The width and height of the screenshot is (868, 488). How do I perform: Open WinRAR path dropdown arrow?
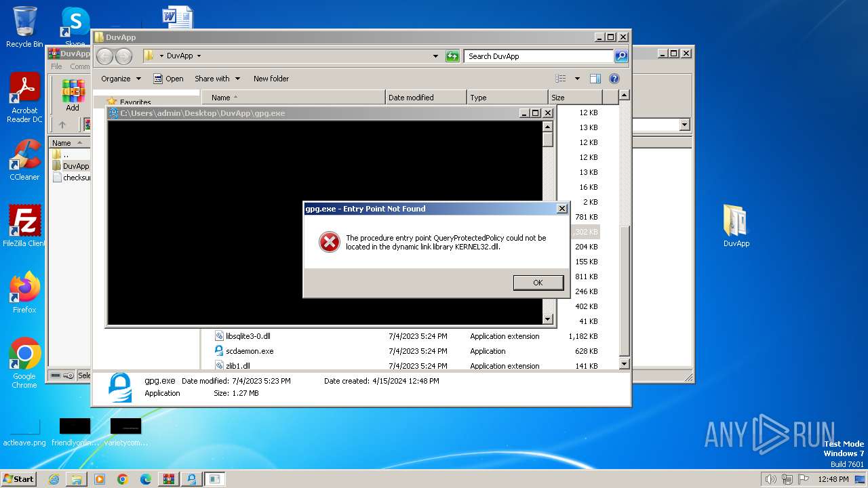click(684, 125)
